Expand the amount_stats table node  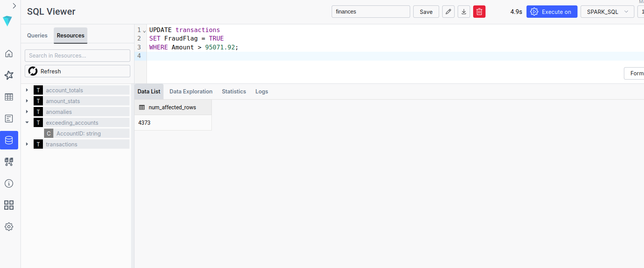click(x=27, y=101)
